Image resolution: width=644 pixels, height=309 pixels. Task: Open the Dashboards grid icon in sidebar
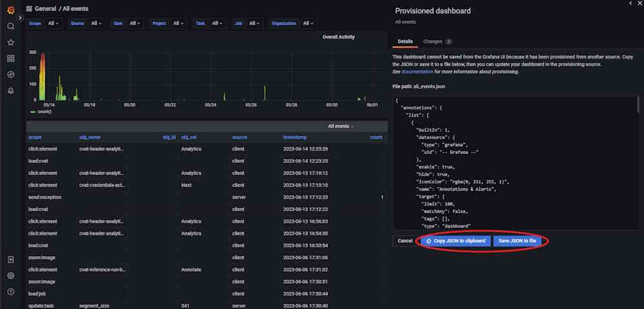click(x=10, y=59)
